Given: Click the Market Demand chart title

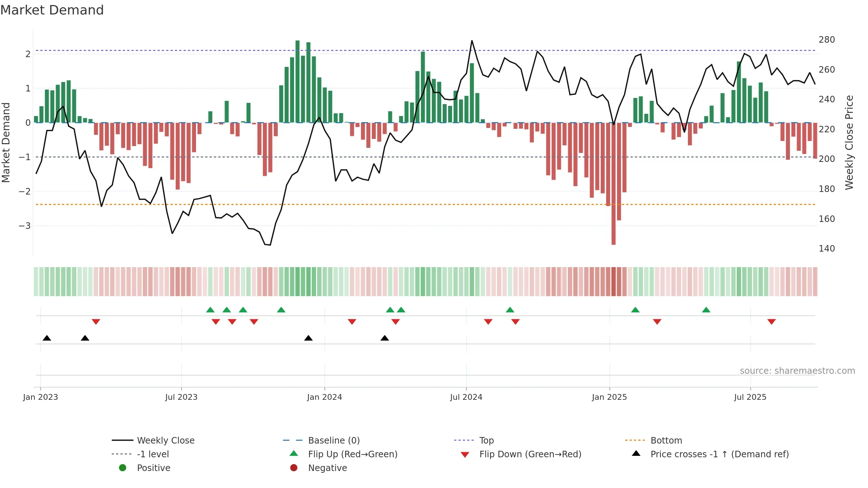Looking at the screenshot, I should tap(52, 10).
